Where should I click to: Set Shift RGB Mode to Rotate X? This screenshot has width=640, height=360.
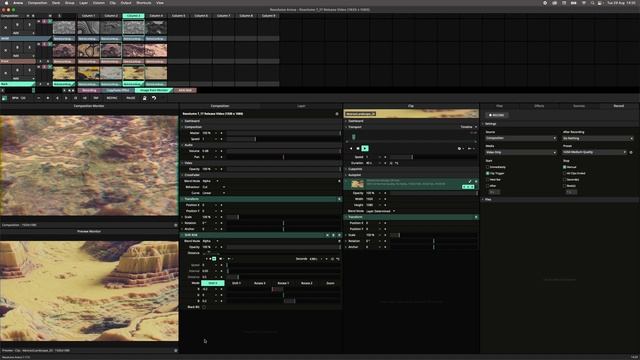pos(260,283)
